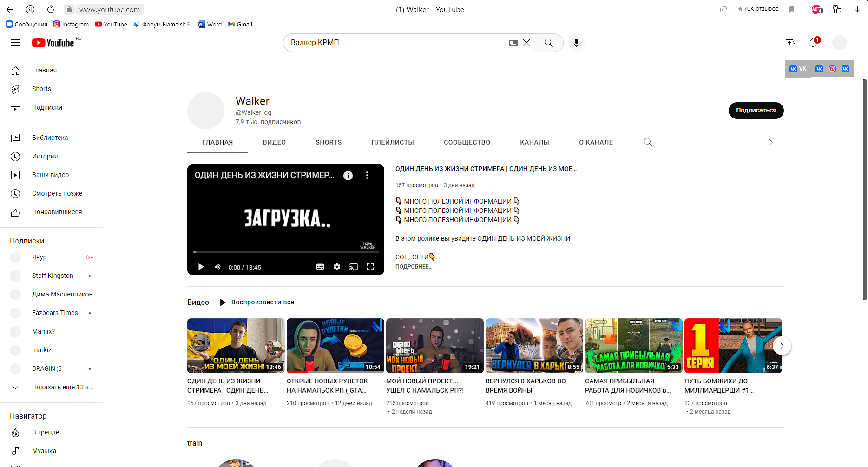The height and width of the screenshot is (467, 868).
Task: Open the Дима Масленников subscription
Action: click(53, 294)
